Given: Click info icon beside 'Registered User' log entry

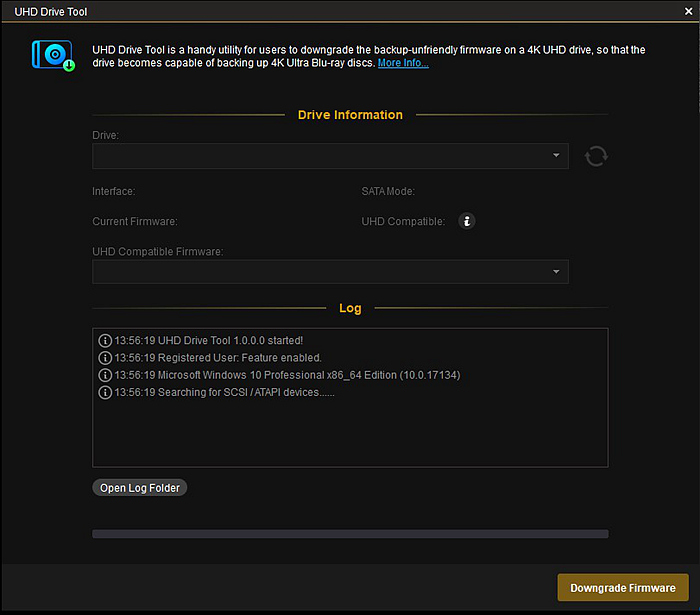Looking at the screenshot, I should point(105,357).
